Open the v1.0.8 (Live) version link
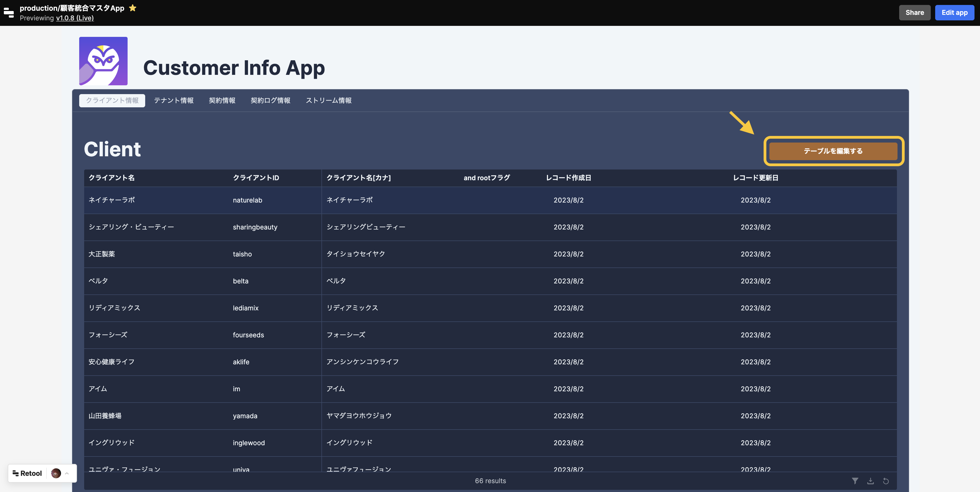Screen dimensions: 980x492 [75, 18]
